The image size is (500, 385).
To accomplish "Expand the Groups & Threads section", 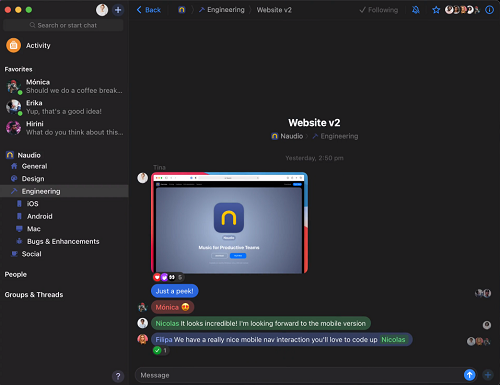I will [x=34, y=295].
